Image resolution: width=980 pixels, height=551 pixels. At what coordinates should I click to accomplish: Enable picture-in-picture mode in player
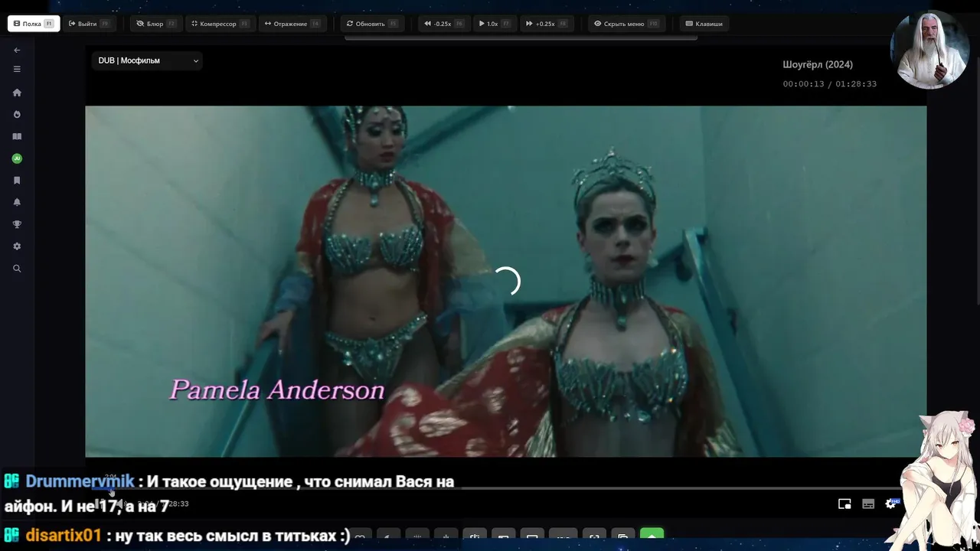coord(844,504)
